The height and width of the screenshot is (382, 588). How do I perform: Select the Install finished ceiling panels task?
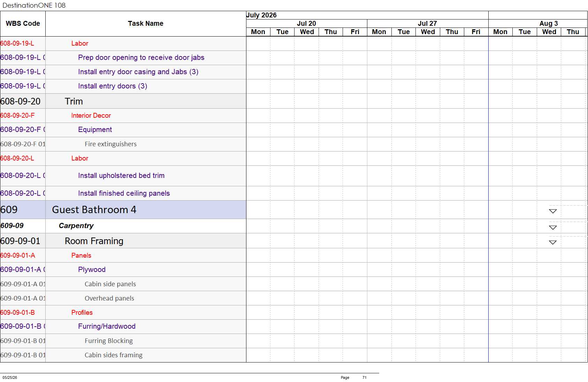click(x=124, y=193)
